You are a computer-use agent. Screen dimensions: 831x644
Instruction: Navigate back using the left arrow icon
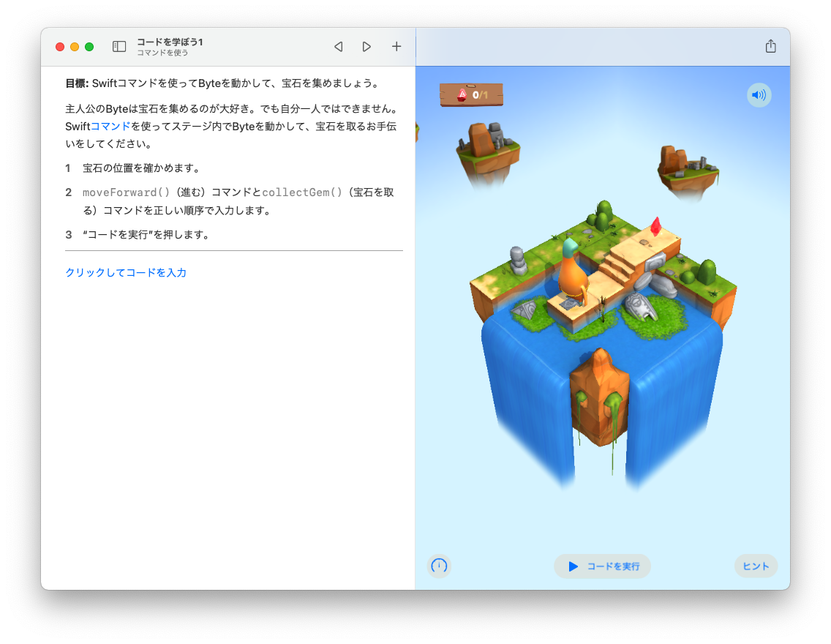pos(338,46)
